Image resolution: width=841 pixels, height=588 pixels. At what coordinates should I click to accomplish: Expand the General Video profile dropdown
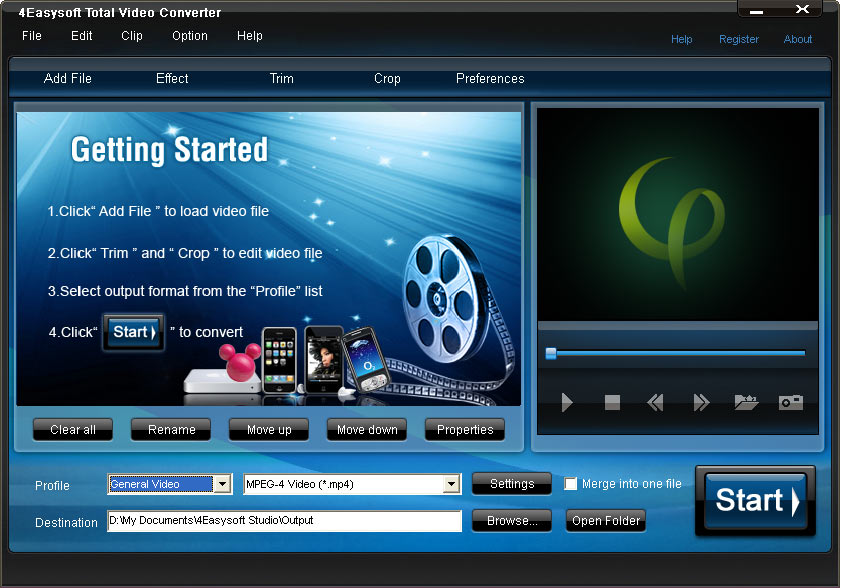[x=223, y=485]
